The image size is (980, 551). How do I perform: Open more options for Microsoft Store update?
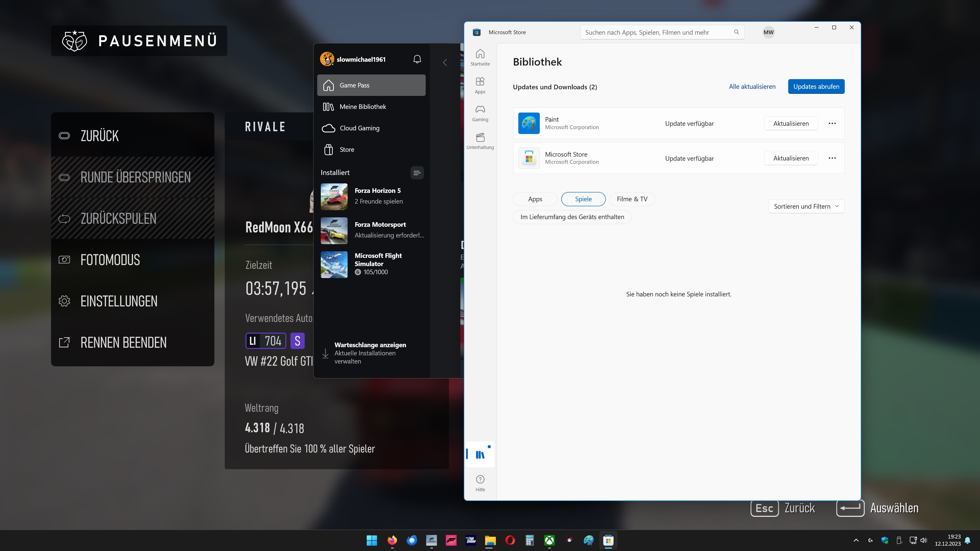tap(832, 158)
